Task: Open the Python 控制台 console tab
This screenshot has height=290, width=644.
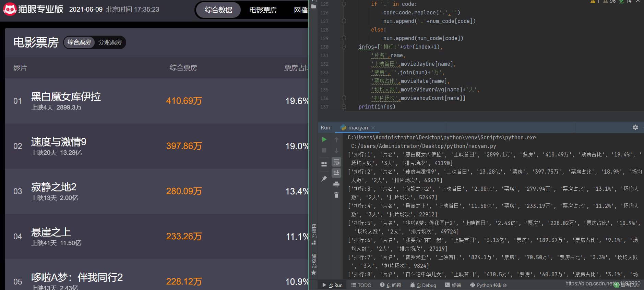Action: (x=488, y=285)
